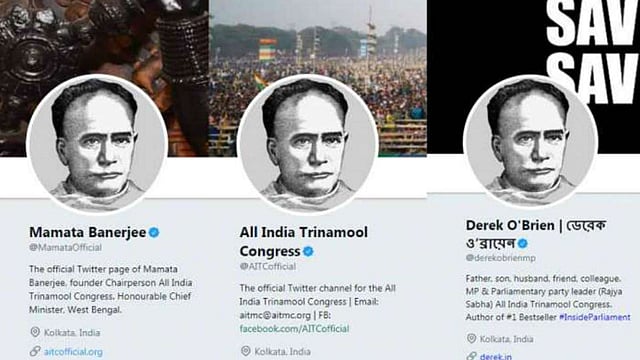Click link icon beside derek.in
The image size is (640, 360).
(471, 356)
